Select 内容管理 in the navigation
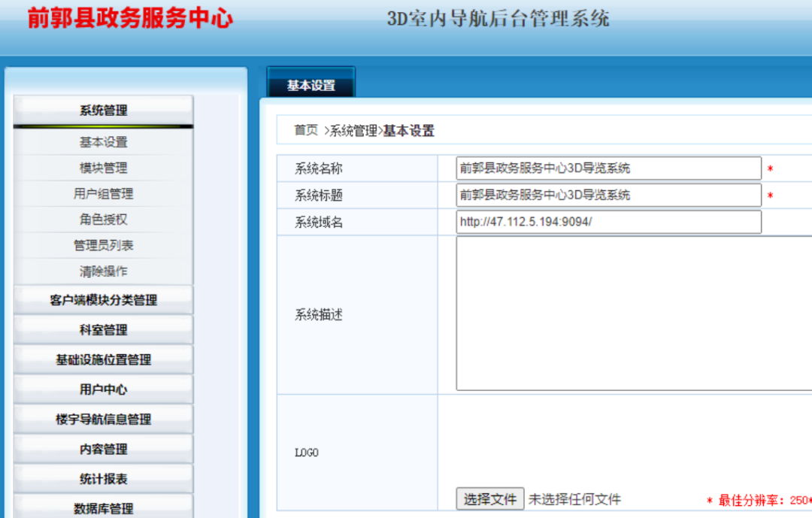The width and height of the screenshot is (812, 518). [103, 449]
